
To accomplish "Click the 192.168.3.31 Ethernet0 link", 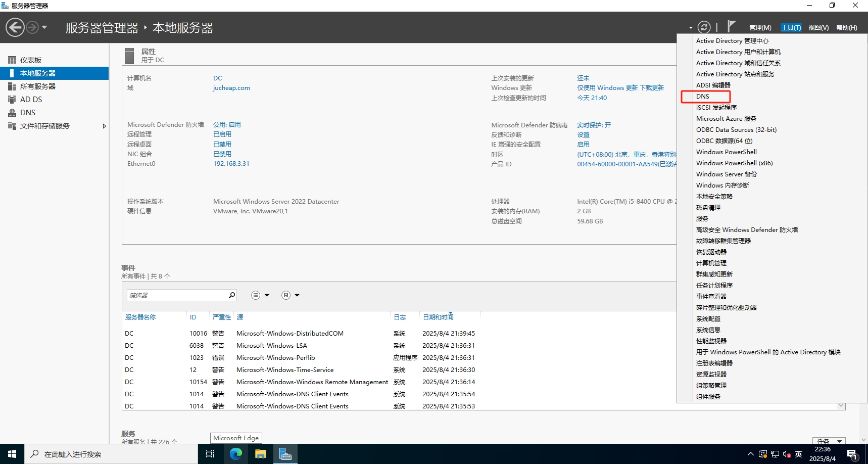I will pos(231,164).
